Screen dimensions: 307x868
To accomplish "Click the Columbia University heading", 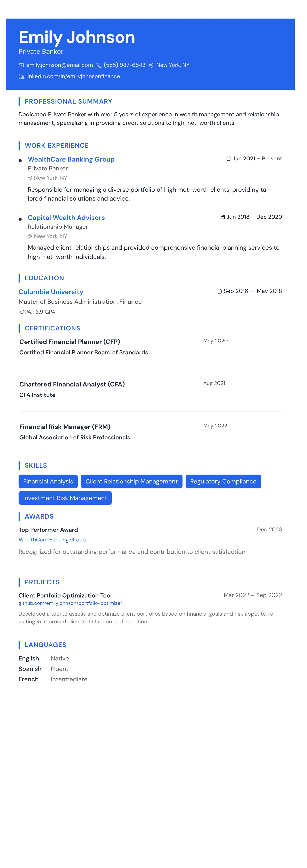I will point(51,292).
